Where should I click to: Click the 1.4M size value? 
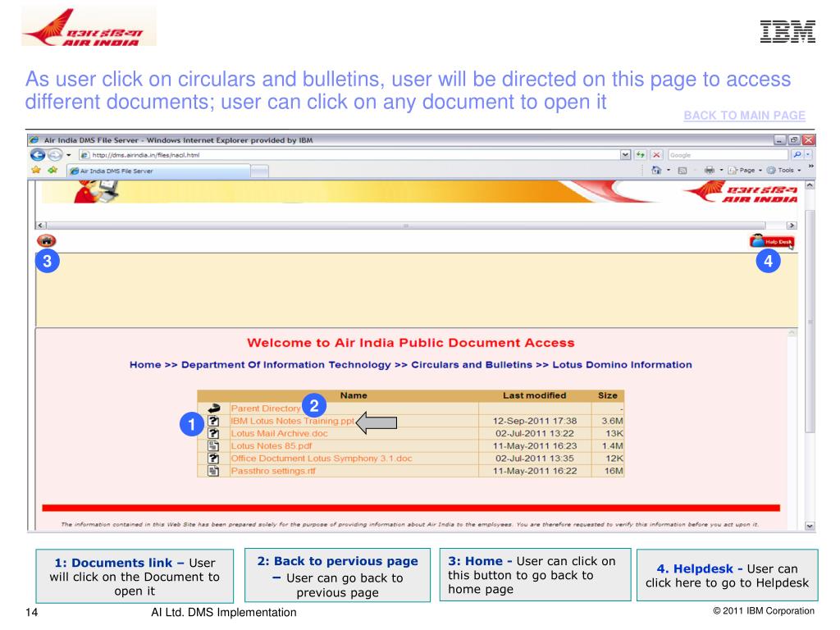tap(612, 445)
